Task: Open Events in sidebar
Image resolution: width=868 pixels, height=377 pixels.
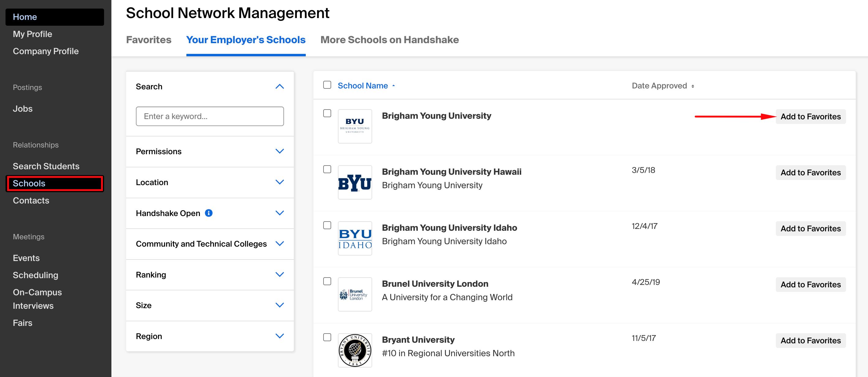Action: (x=26, y=258)
